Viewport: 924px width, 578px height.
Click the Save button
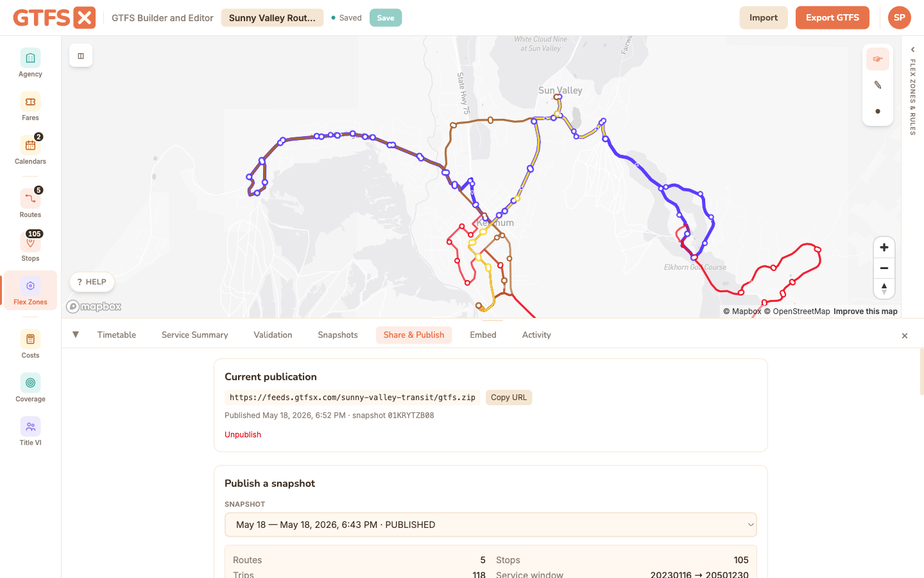pos(386,18)
